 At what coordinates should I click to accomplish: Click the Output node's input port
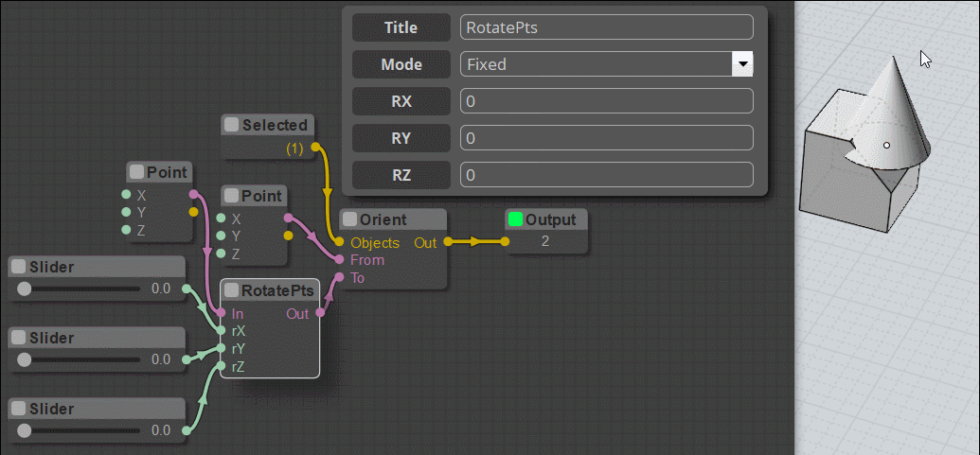505,241
